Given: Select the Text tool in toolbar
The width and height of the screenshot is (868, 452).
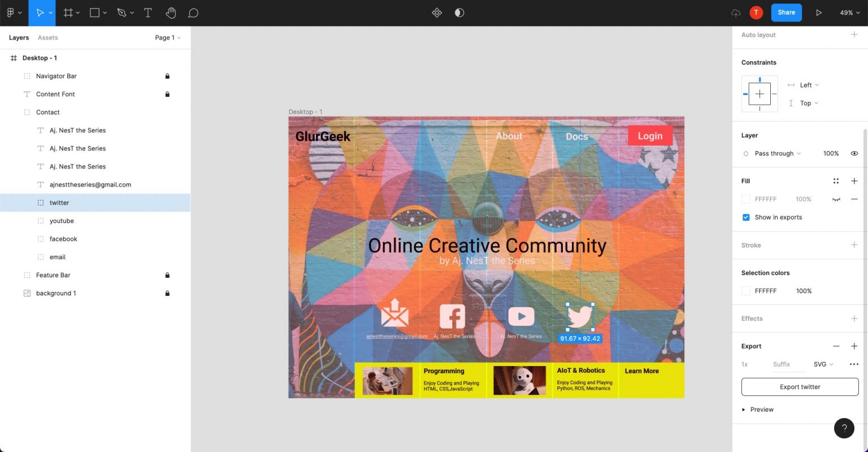Looking at the screenshot, I should tap(148, 12).
